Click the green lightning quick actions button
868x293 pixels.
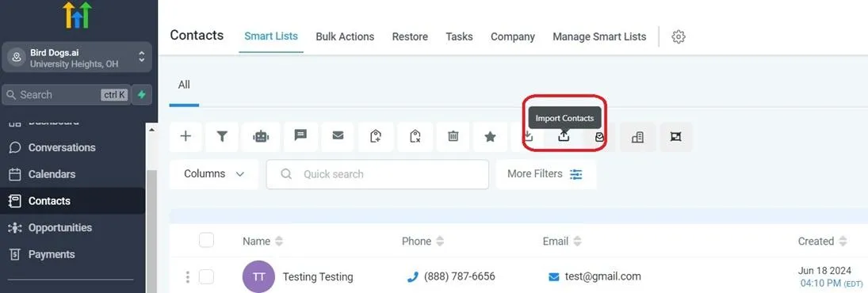[142, 94]
